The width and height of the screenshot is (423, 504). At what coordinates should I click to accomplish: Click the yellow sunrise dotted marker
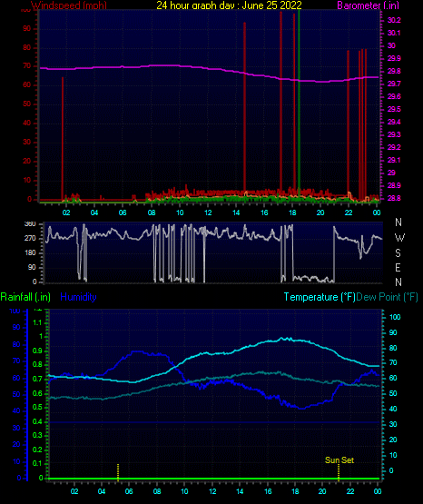[x=118, y=472]
